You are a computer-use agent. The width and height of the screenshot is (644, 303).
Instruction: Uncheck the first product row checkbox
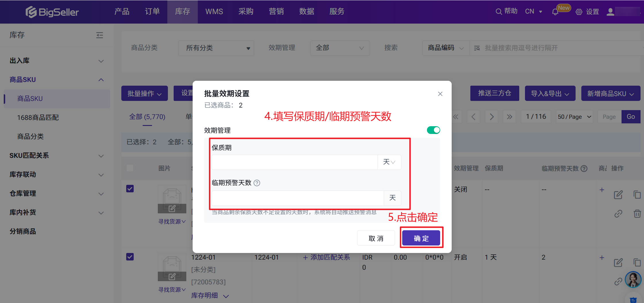130,189
